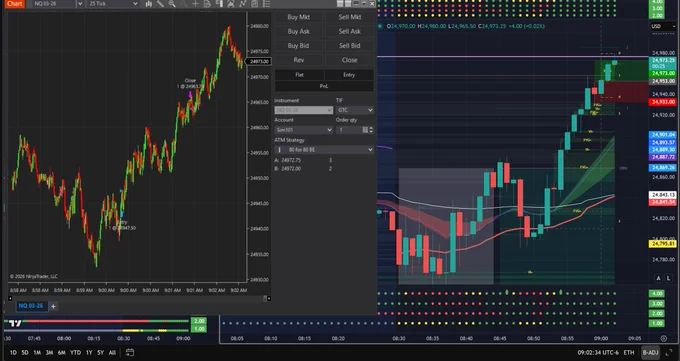680x361 pixels.
Task: Add a new chart tab with plus icon
Action: point(53,306)
